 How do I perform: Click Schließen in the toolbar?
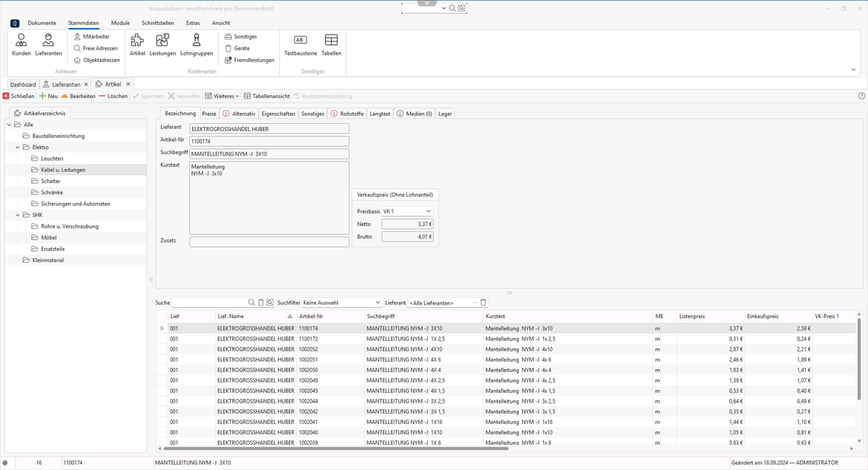18,96
